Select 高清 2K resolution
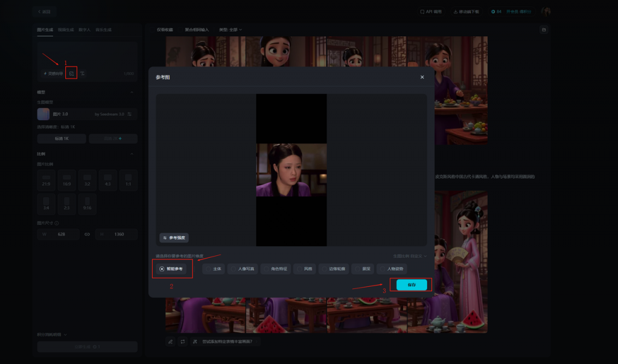The width and height of the screenshot is (618, 364). (x=113, y=138)
